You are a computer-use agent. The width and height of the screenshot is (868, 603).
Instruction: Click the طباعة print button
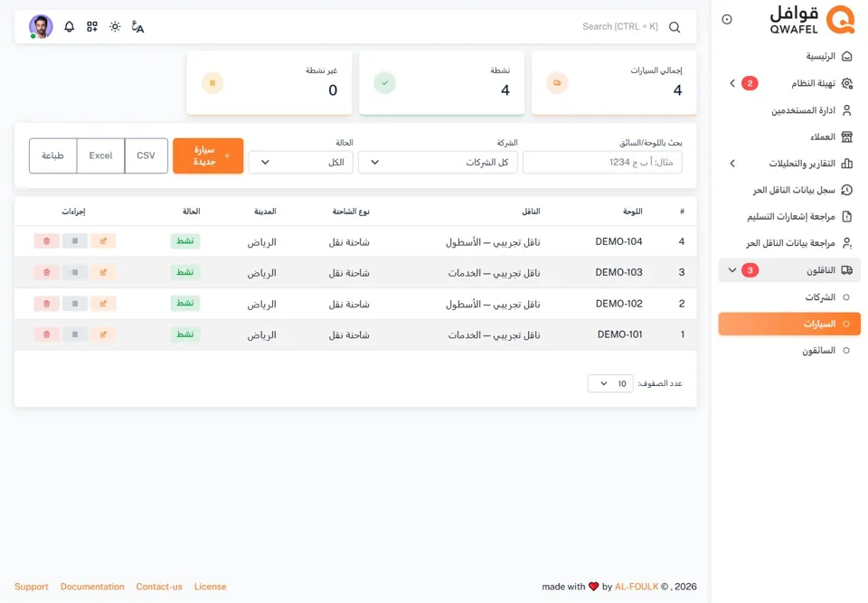(x=52, y=155)
